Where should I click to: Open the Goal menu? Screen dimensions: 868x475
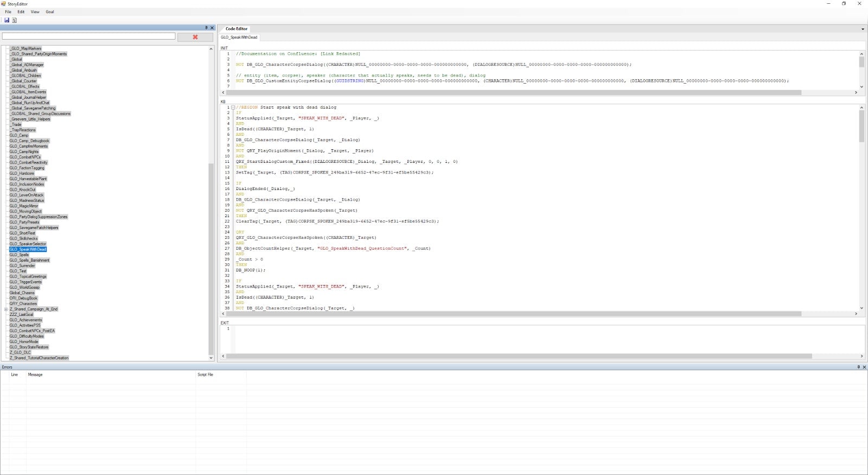[x=49, y=11]
